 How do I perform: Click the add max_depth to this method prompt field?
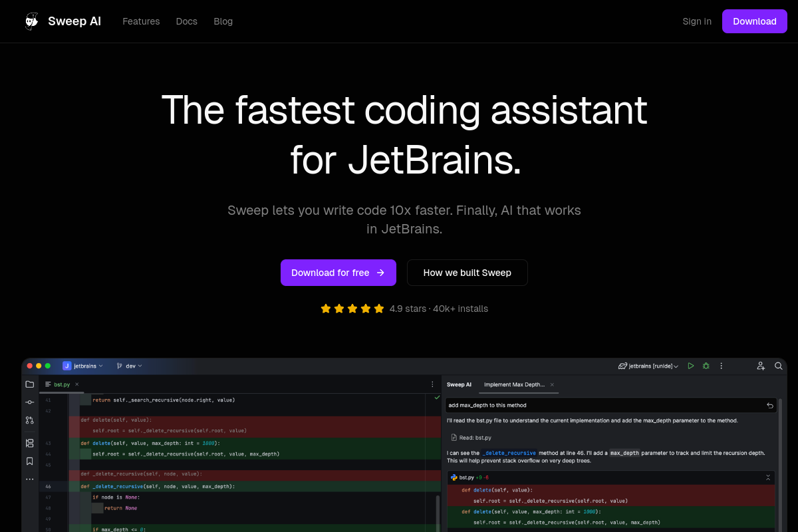point(611,405)
